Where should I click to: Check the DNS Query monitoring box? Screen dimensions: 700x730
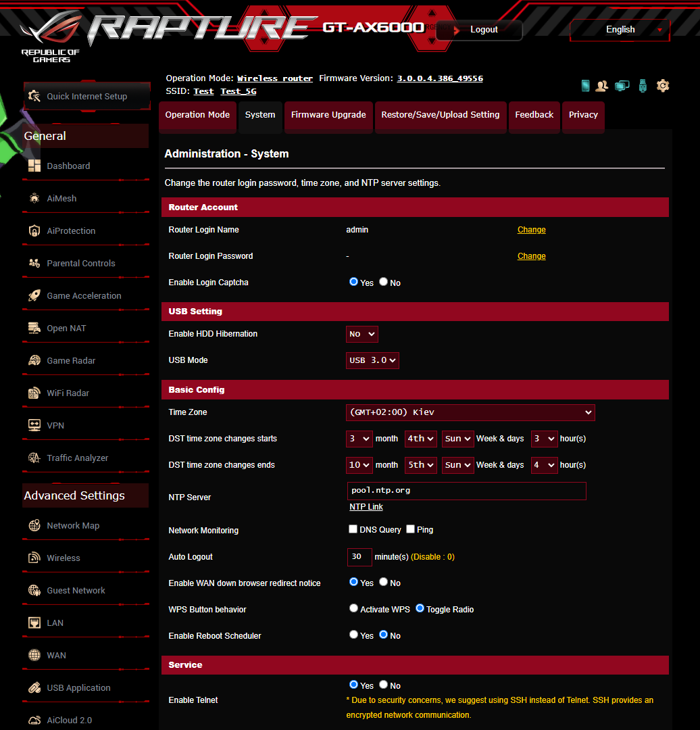coord(353,529)
